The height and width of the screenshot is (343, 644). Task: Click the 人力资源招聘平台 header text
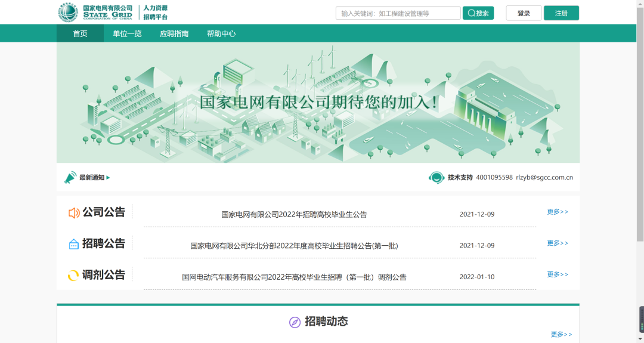point(155,13)
